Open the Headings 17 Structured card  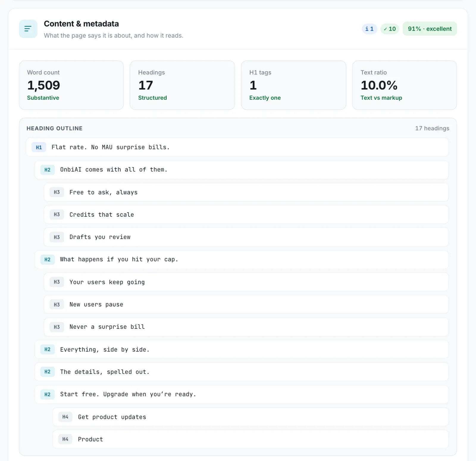(182, 85)
